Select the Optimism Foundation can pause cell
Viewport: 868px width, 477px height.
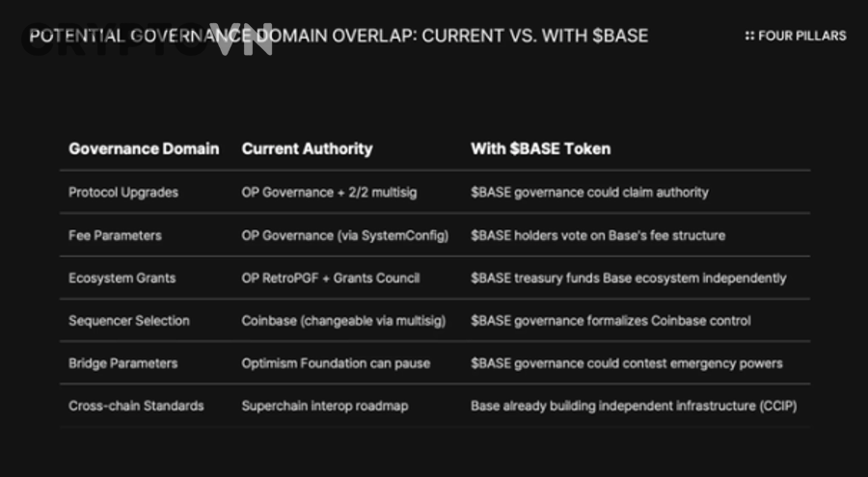(336, 363)
